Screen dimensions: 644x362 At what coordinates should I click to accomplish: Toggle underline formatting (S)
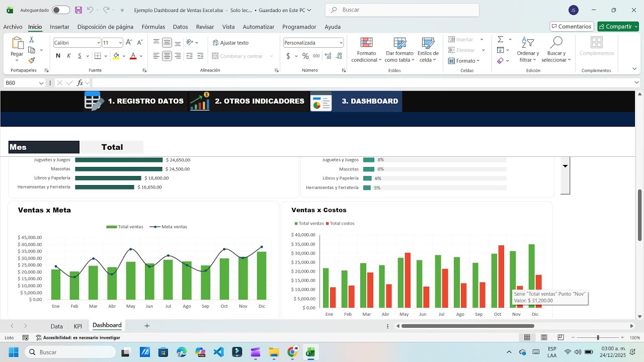coord(79,56)
